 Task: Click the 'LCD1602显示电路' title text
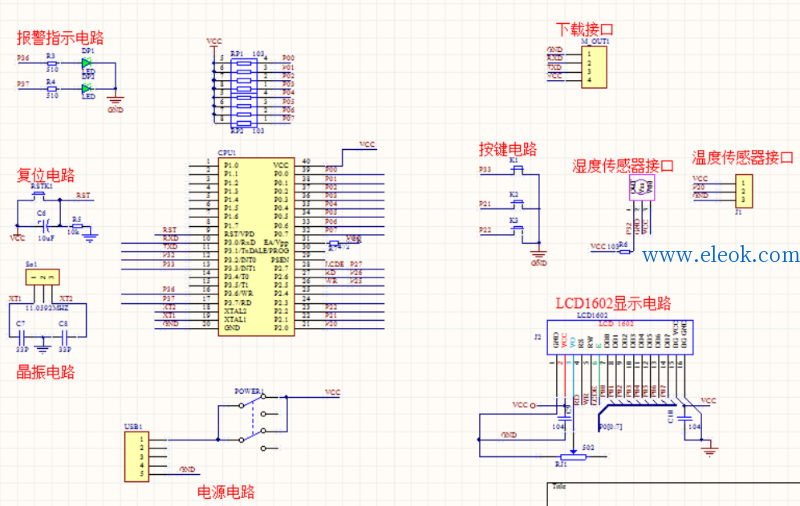click(x=613, y=303)
